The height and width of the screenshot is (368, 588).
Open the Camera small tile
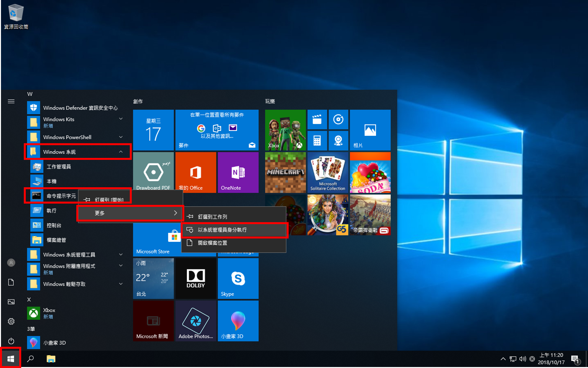point(338,141)
